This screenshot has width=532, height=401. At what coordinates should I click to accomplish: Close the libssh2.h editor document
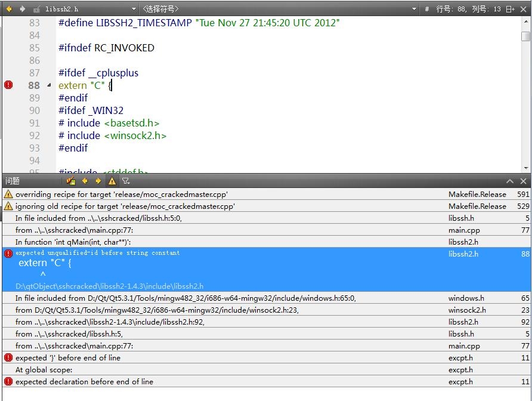(524, 9)
